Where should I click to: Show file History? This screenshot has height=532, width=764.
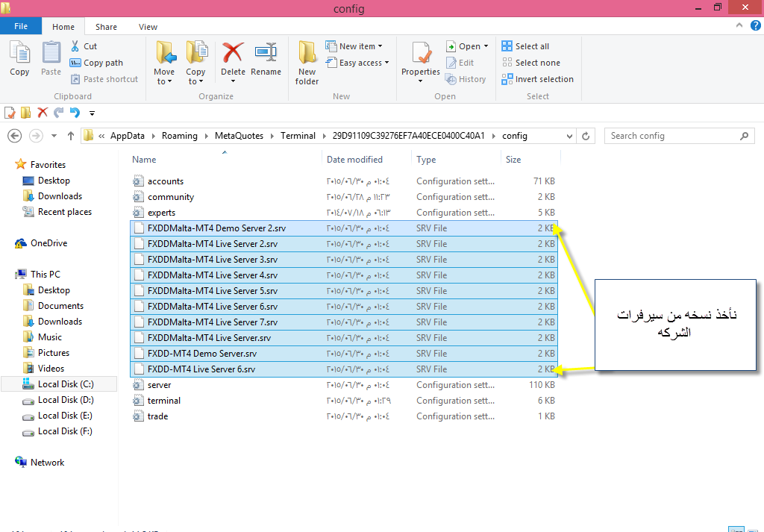click(x=466, y=79)
